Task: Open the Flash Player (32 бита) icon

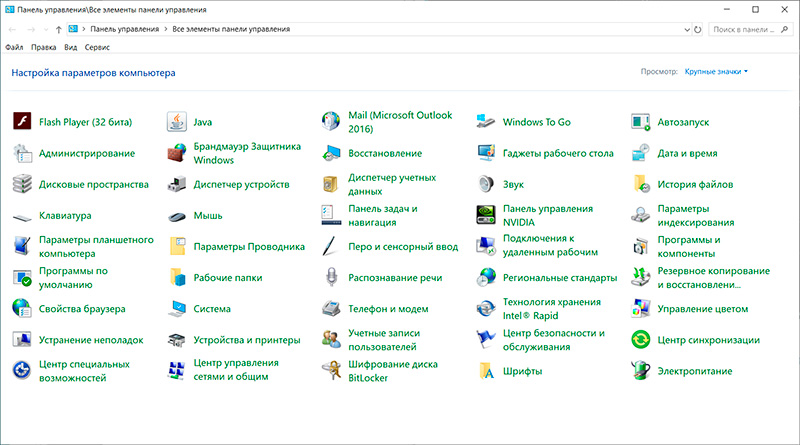Action: 22,122
